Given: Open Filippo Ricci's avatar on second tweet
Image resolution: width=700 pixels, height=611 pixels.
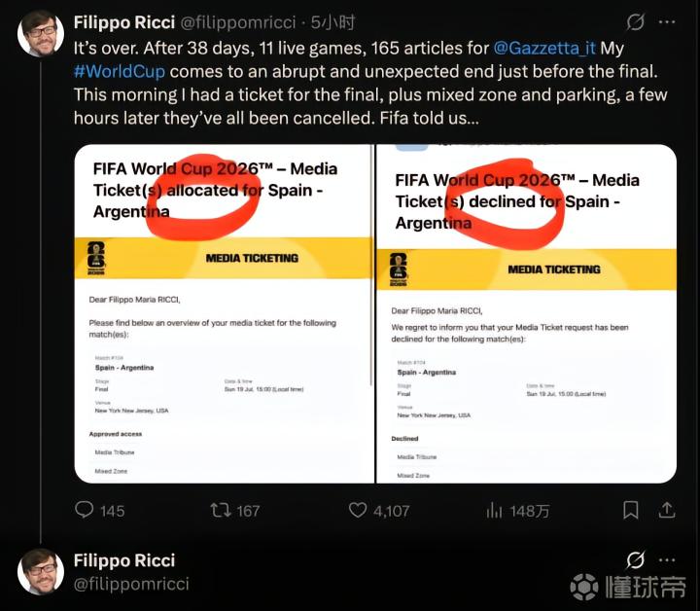Looking at the screenshot, I should click(41, 572).
